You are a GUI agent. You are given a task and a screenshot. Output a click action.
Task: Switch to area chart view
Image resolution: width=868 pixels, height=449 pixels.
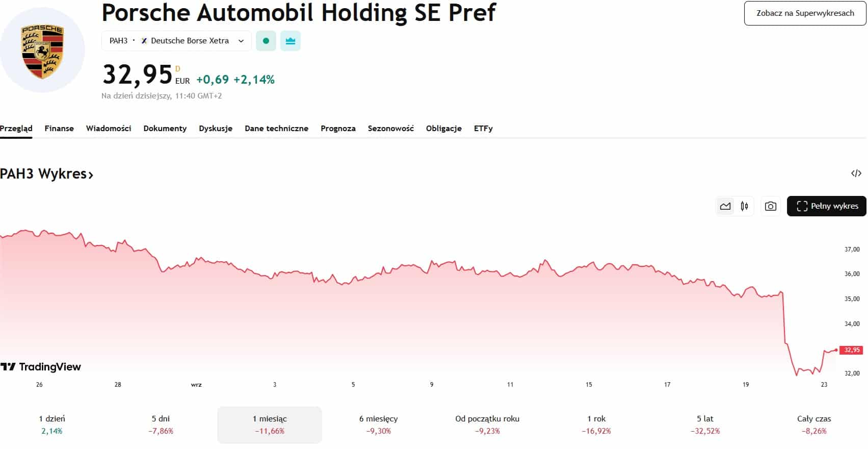click(725, 206)
